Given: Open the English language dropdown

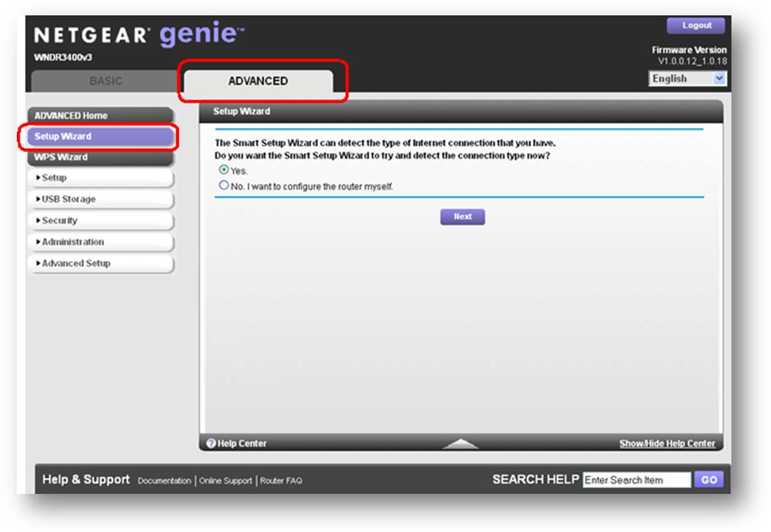Looking at the screenshot, I should pos(687,78).
